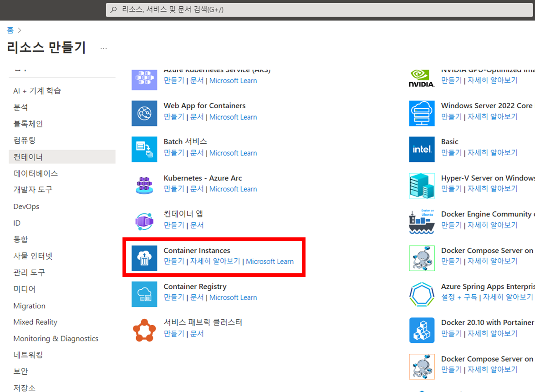Click the Docker Compose Server icon with the green border
The image size is (535, 392).
tap(422, 258)
